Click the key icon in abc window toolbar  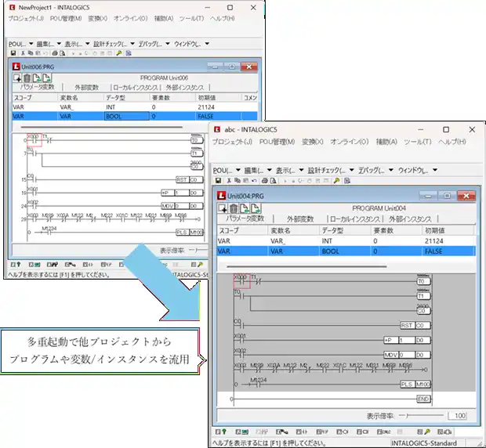point(336,180)
